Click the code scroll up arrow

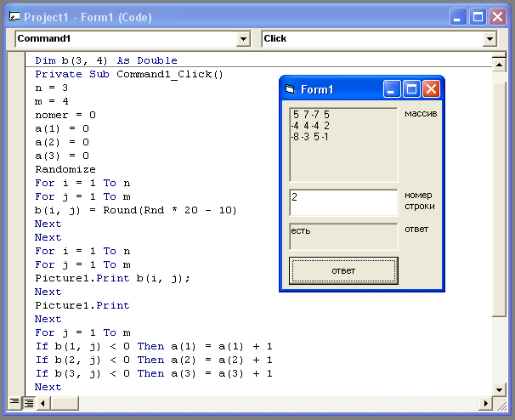point(499,65)
